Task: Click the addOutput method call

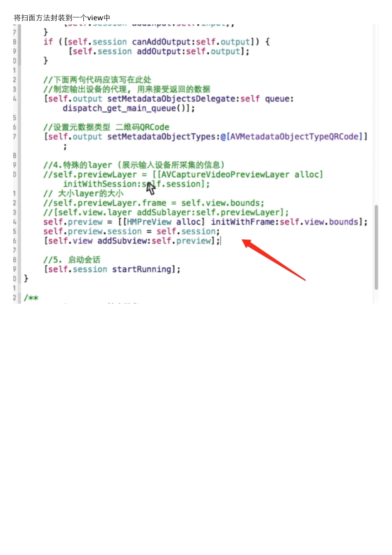Action: coord(159,52)
